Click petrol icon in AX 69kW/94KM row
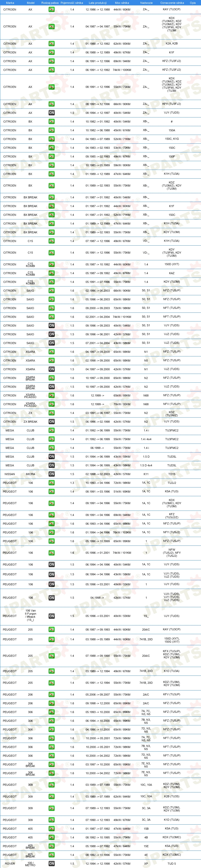201x868 pixels. (x=52, y=61)
